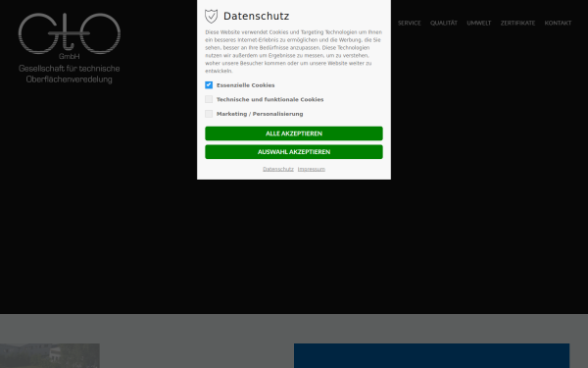
Task: Go to the UMWELT page
Action: pyautogui.click(x=479, y=23)
